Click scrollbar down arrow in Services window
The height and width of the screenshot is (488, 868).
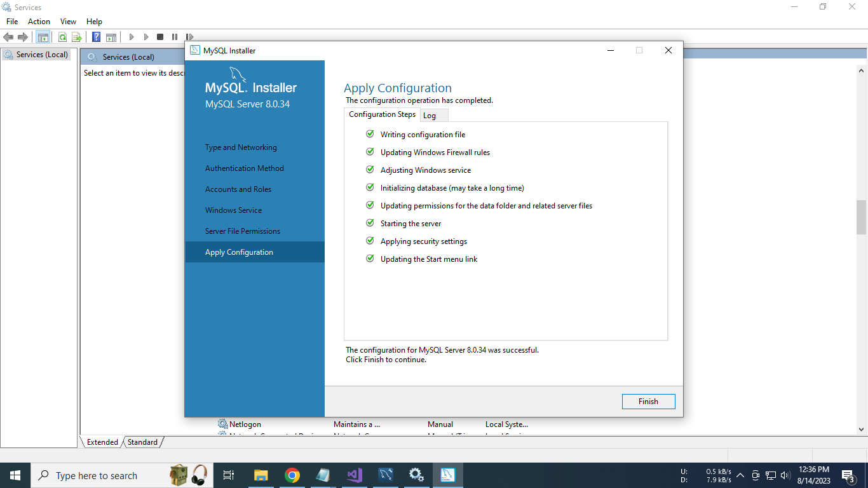(862, 430)
